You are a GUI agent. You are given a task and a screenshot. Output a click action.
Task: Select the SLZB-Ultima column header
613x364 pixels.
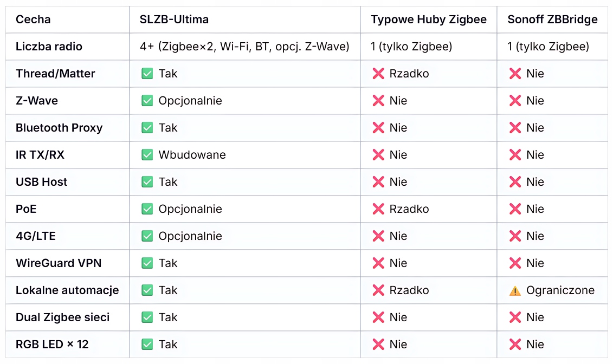pos(174,19)
